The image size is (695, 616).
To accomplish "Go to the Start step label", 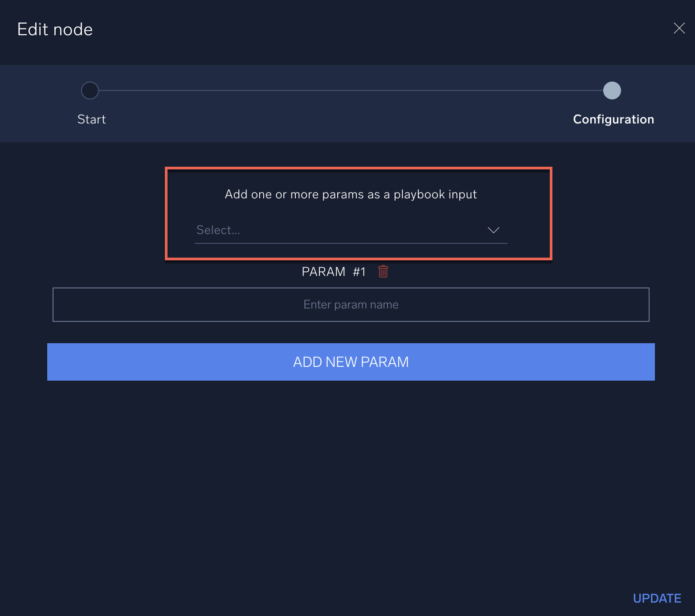I will pyautogui.click(x=91, y=119).
